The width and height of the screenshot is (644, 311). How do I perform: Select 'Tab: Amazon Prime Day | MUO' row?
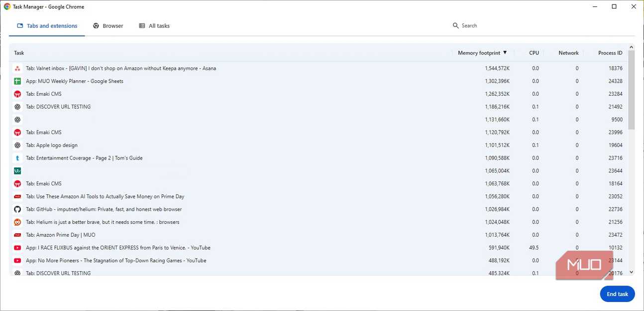(x=319, y=235)
